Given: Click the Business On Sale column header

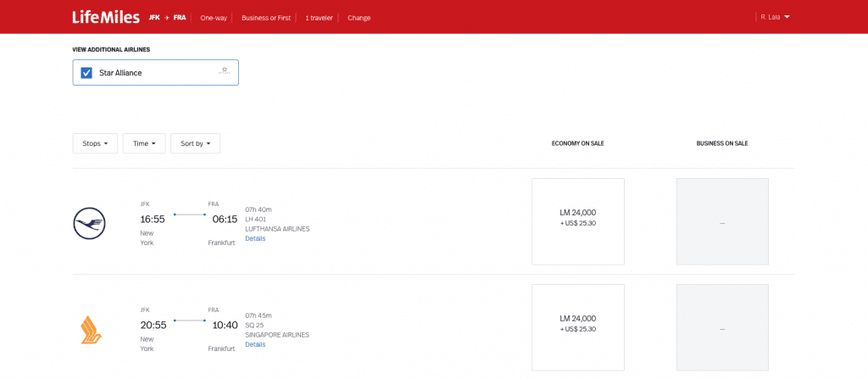Looking at the screenshot, I should pyautogui.click(x=722, y=143).
